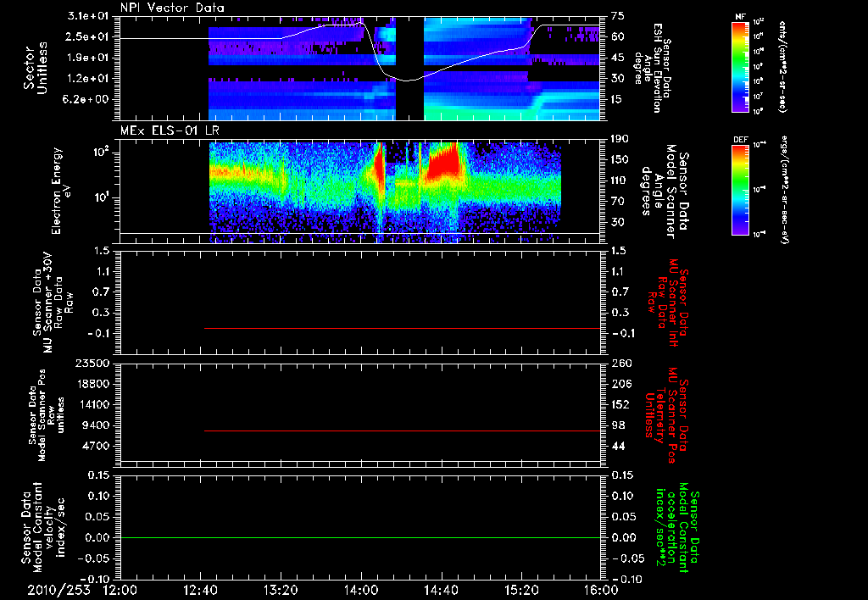Click the 190 scanner angle tick label

click(x=620, y=139)
